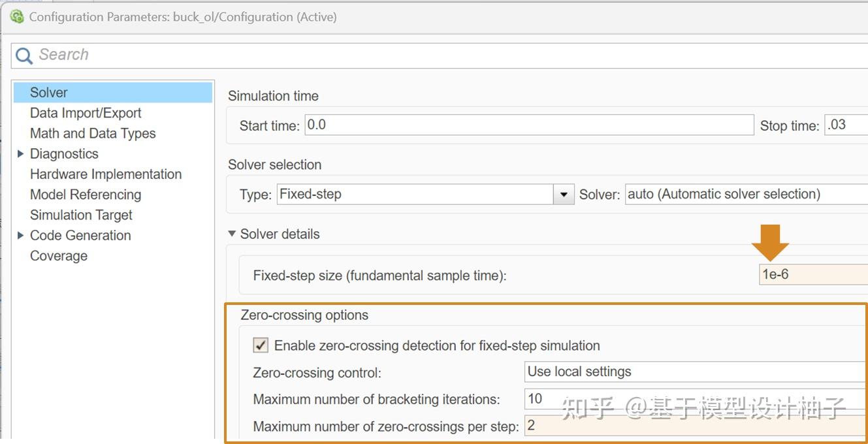The image size is (868, 444).
Task: Select Hardware Implementation in the sidebar
Action: click(x=106, y=174)
